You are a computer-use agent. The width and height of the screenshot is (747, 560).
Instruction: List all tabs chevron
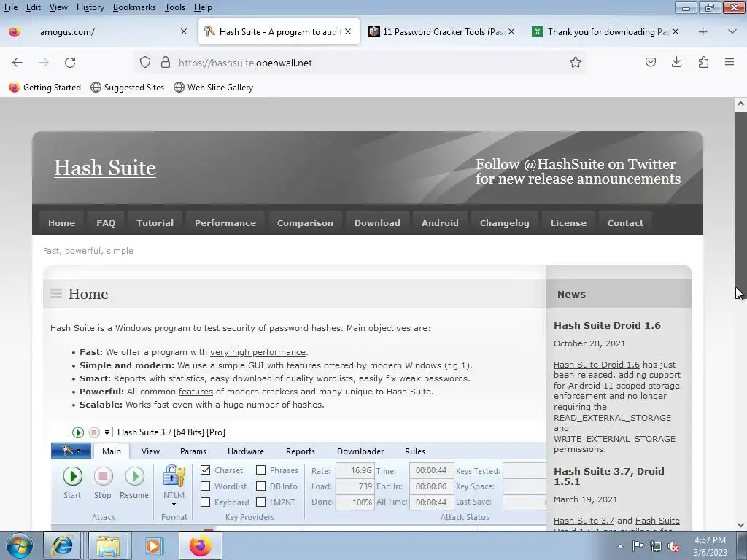[732, 31]
